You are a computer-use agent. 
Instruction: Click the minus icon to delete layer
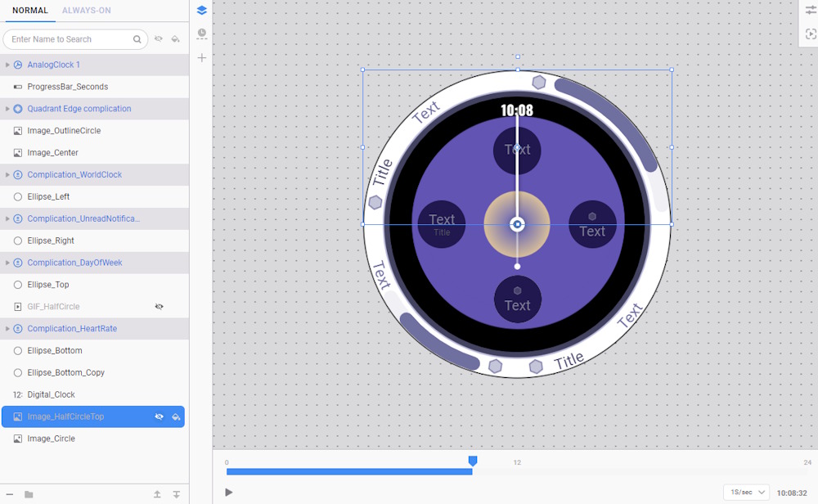pyautogui.click(x=10, y=494)
